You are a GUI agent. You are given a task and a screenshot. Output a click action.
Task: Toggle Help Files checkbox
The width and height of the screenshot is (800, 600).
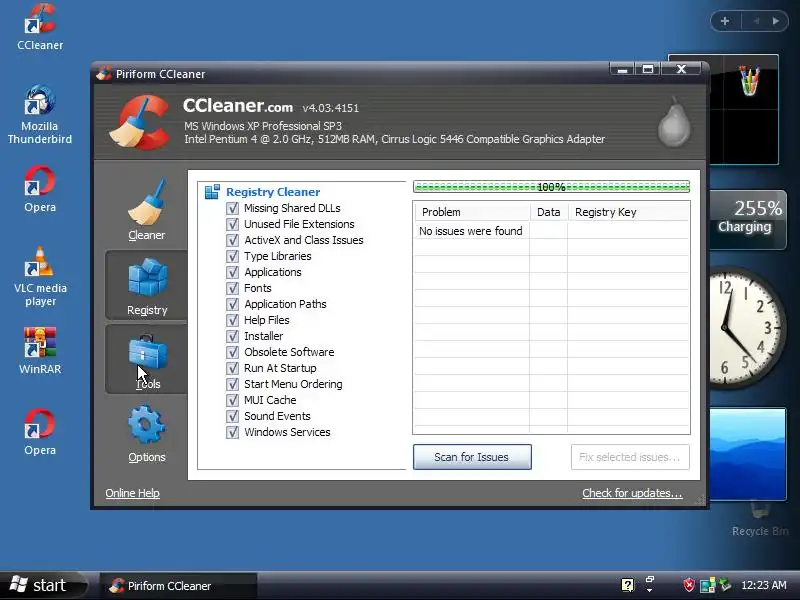(x=232, y=320)
